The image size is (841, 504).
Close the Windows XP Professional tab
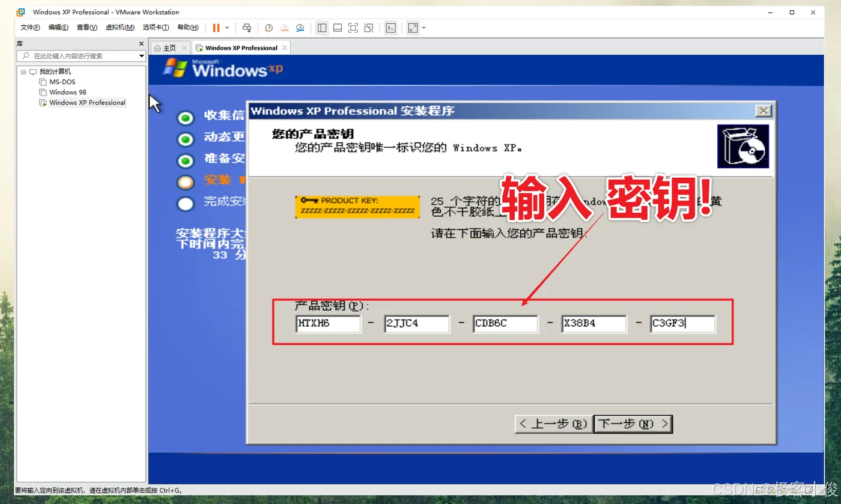(285, 48)
